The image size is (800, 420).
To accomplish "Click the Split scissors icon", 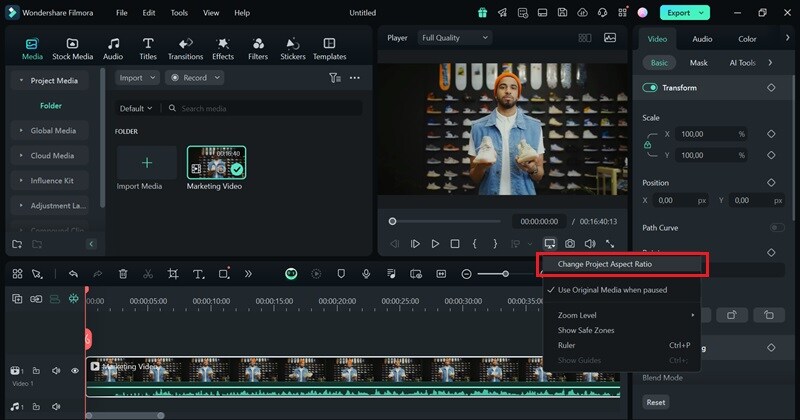I will [x=148, y=274].
